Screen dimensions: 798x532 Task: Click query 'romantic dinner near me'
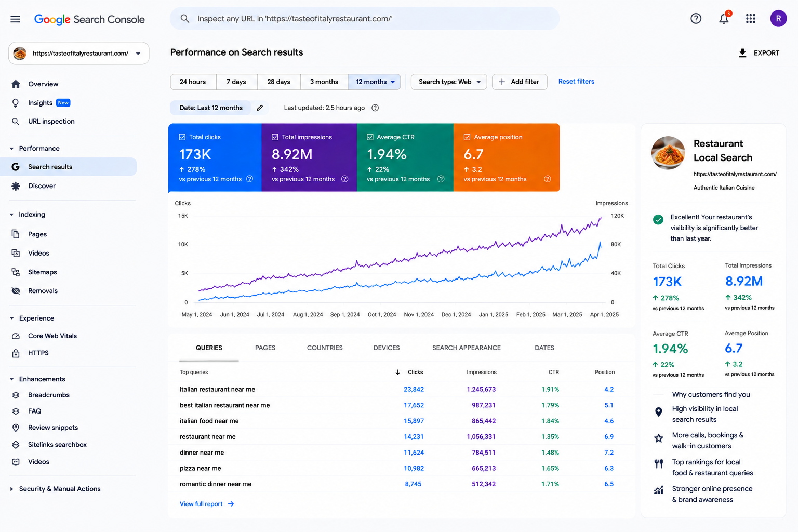(216, 484)
